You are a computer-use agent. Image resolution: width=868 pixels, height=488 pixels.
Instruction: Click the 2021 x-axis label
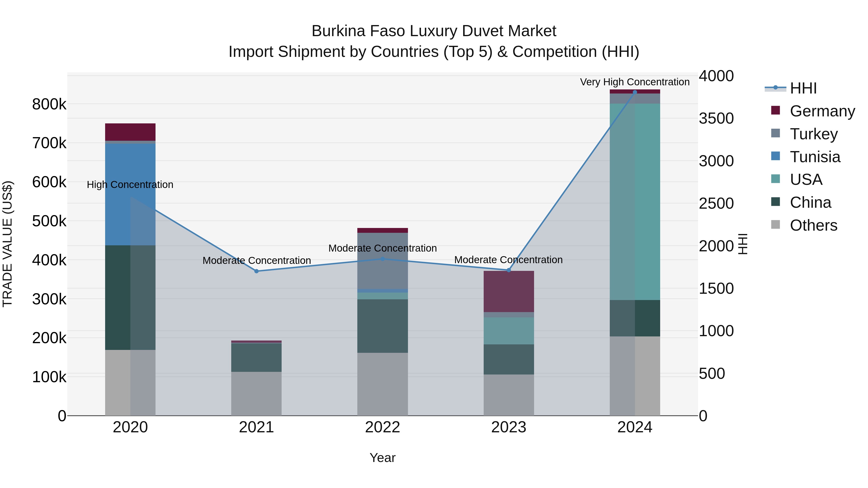tap(257, 427)
